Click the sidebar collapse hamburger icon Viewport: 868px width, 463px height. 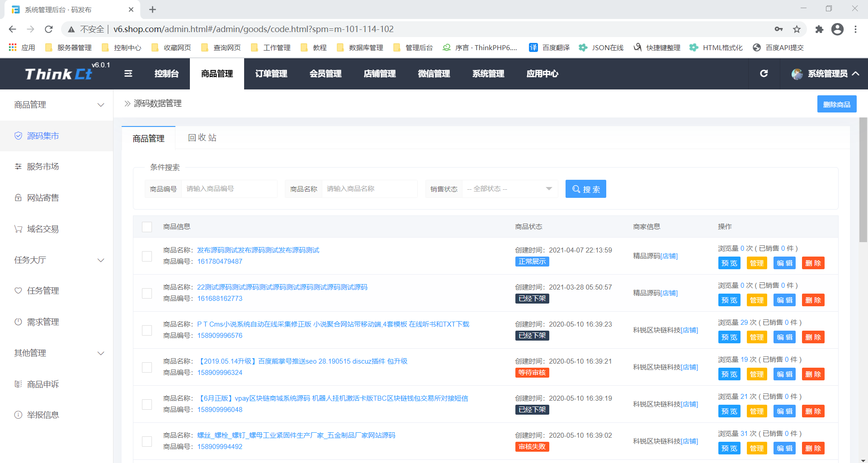click(x=128, y=74)
